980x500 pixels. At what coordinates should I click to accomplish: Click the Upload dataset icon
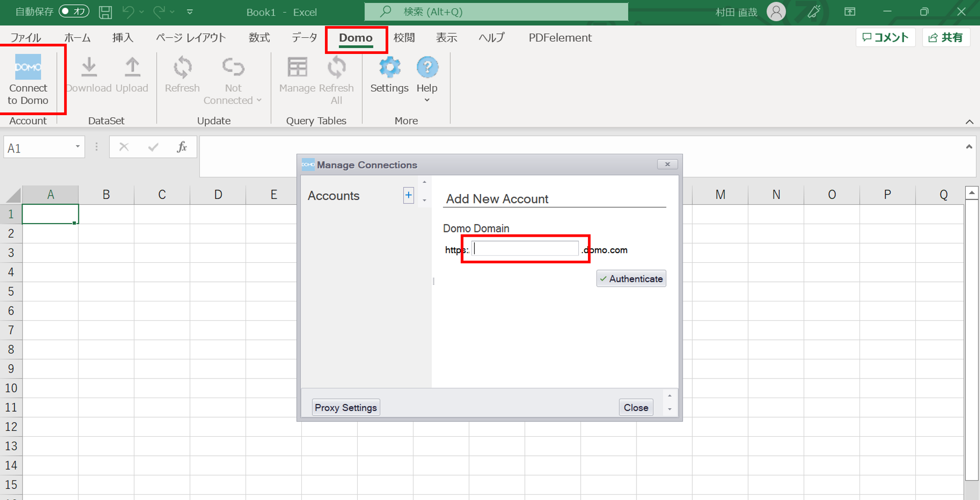coord(132,67)
